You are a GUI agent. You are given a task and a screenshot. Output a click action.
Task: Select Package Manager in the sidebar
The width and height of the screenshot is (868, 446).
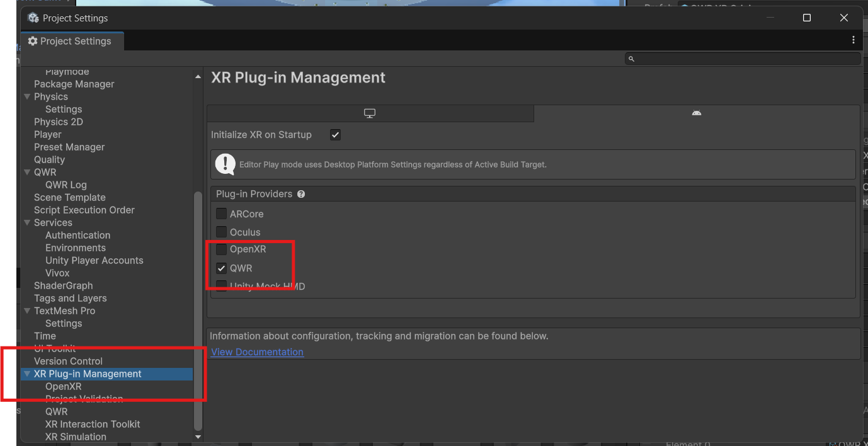[74, 84]
